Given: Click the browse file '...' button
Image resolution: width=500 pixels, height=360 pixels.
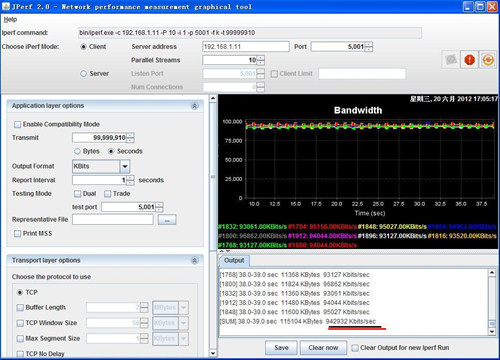Looking at the screenshot, I should (x=167, y=220).
